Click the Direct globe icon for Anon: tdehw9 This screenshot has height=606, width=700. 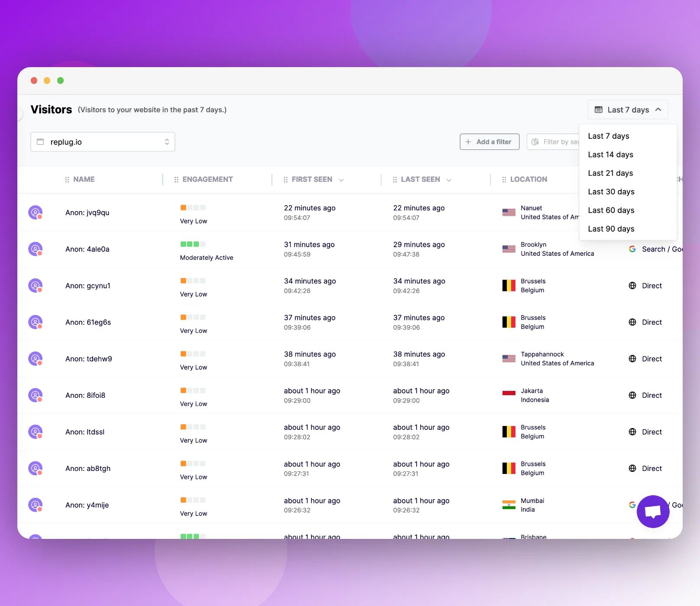[632, 359]
